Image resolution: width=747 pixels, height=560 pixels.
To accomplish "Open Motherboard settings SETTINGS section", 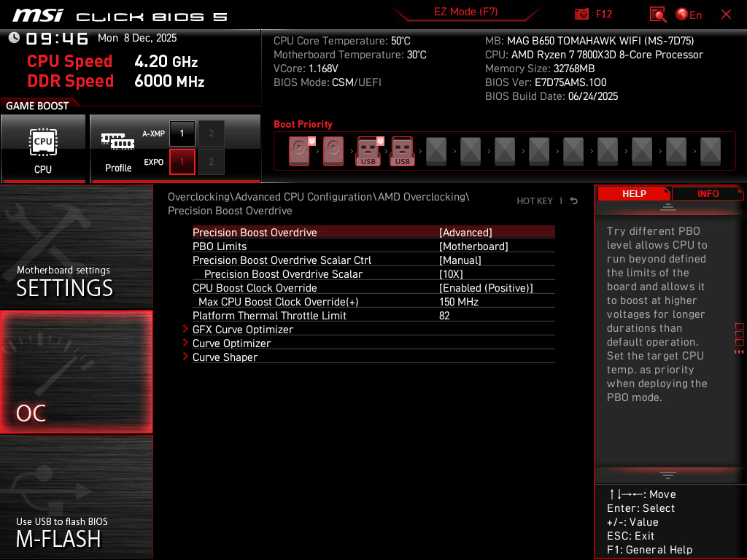I will 76,246.
